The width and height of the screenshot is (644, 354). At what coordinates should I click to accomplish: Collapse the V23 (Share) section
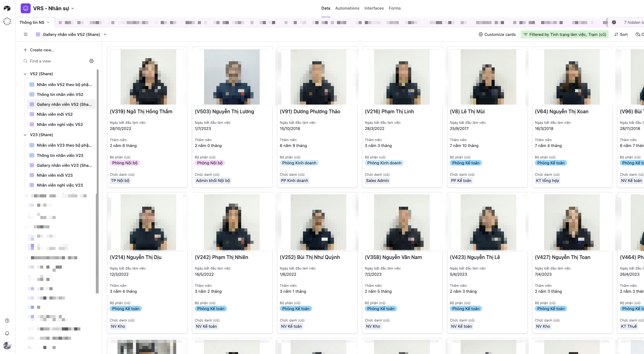click(25, 135)
